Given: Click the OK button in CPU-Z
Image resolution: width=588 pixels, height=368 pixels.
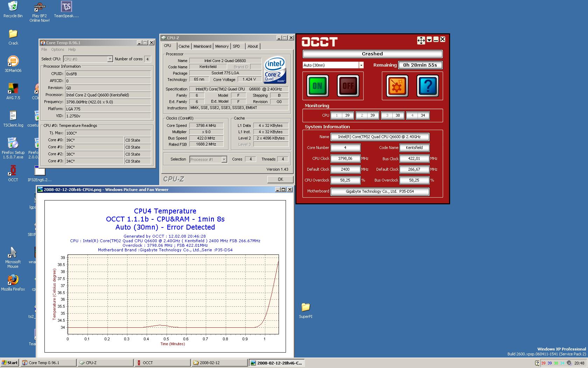Looking at the screenshot, I should pos(280,179).
